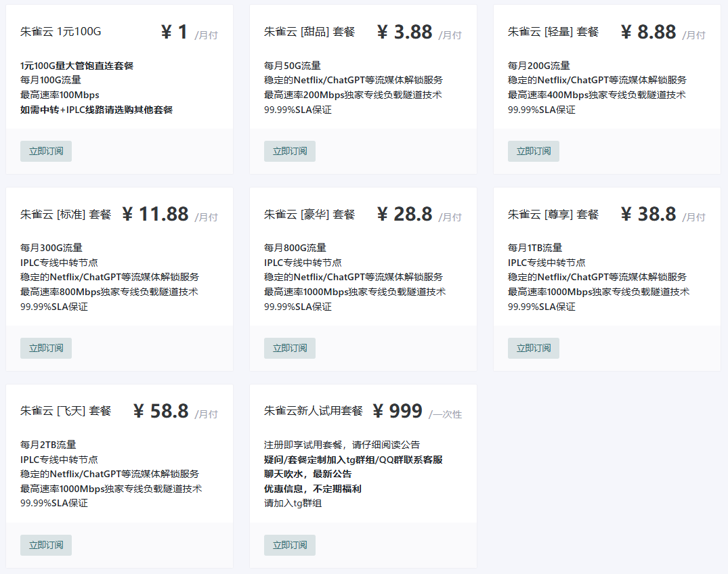Click the 最高速率400Mbps独家专线负载隧道技术 line
The image size is (728, 574).
tap(597, 95)
